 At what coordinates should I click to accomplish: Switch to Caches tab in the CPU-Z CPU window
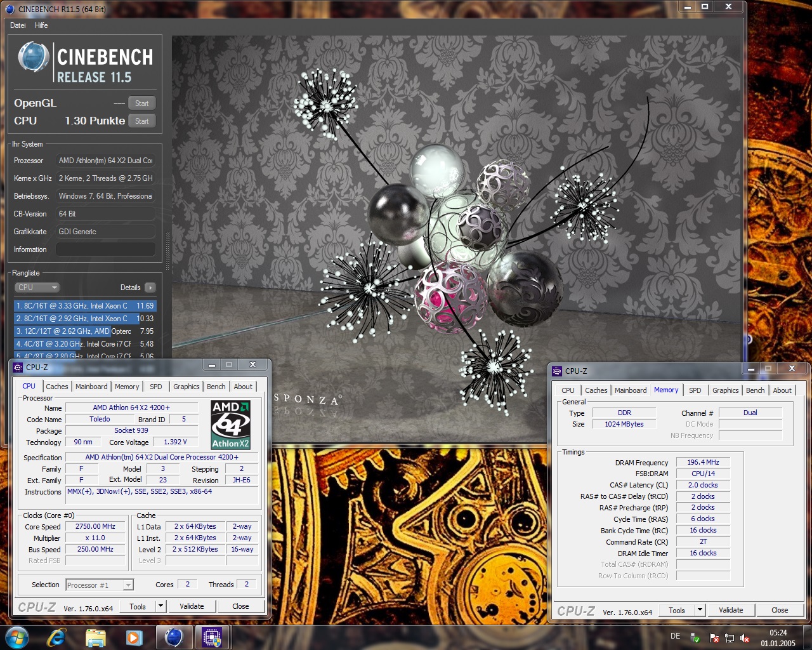click(56, 387)
